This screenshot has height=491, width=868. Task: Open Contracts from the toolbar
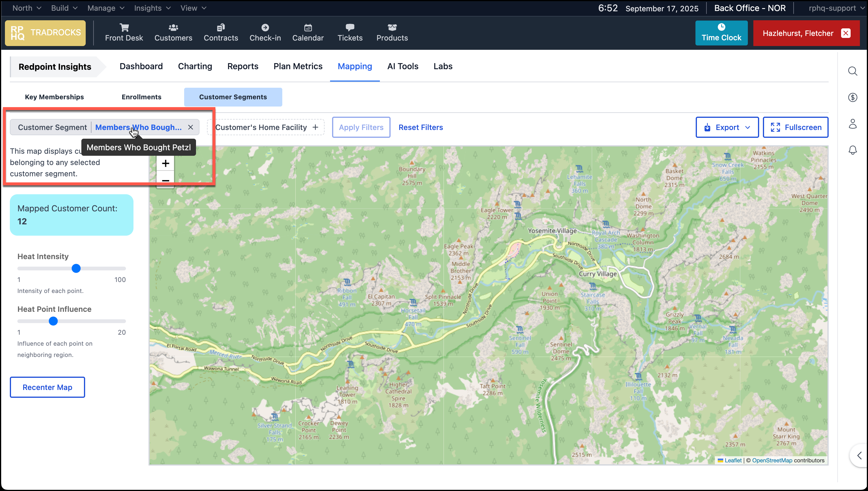tap(221, 32)
